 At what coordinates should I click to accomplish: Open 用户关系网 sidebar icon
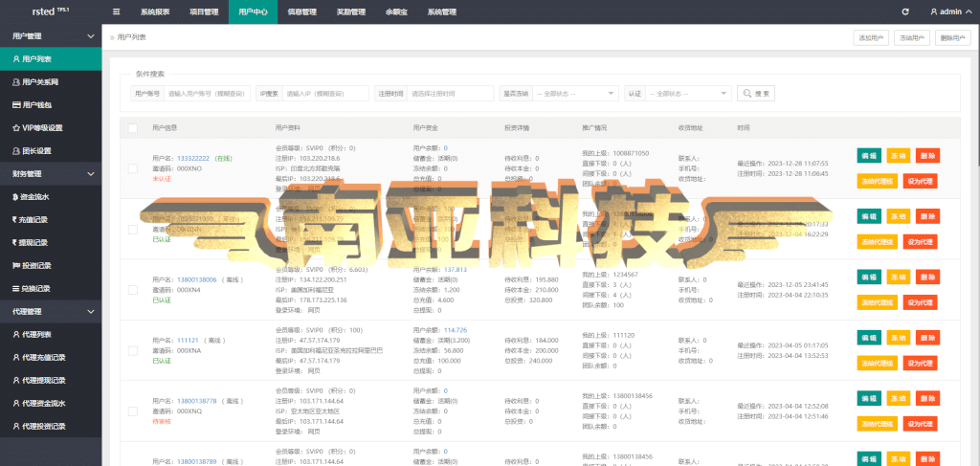[16, 82]
